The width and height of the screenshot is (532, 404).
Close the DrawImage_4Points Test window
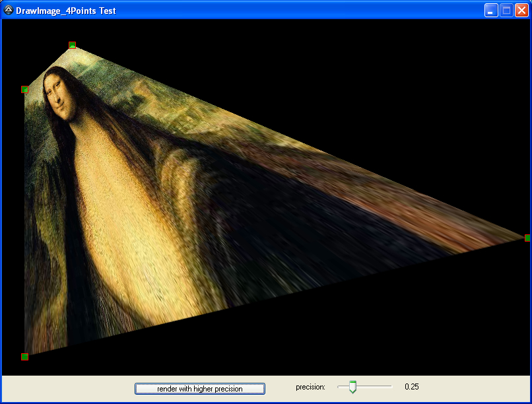tap(521, 10)
